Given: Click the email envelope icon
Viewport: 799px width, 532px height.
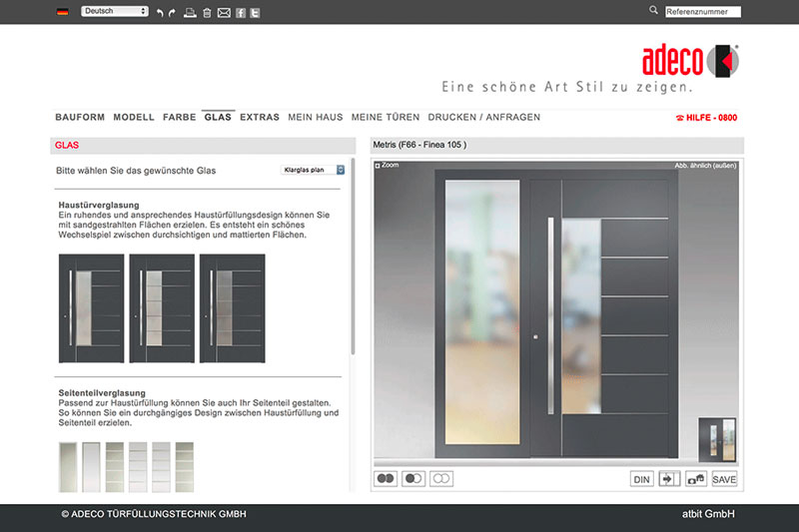Looking at the screenshot, I should coord(224,13).
